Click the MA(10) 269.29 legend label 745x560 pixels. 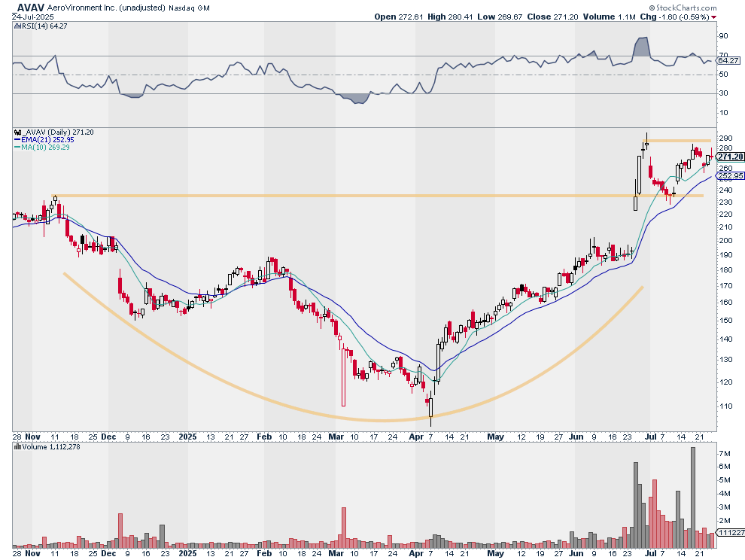coord(46,148)
